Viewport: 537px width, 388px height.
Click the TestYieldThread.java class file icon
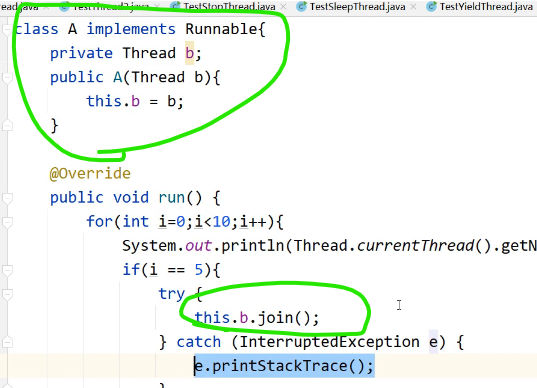[432, 6]
